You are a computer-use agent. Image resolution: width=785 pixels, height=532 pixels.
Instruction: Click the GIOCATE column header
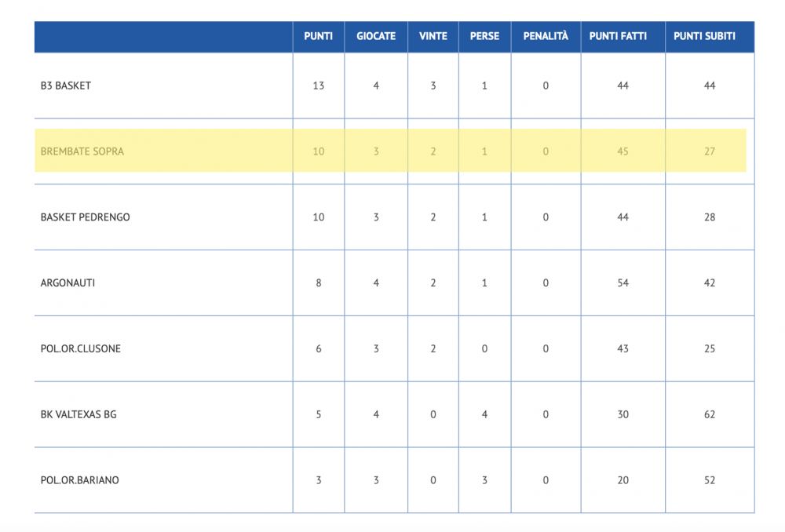[376, 36]
